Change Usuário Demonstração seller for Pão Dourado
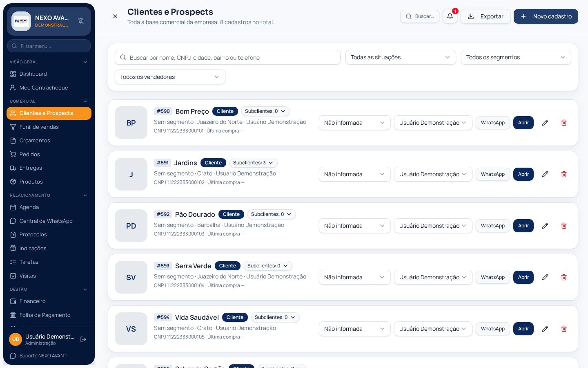This screenshot has height=368, width=588. coord(433,226)
